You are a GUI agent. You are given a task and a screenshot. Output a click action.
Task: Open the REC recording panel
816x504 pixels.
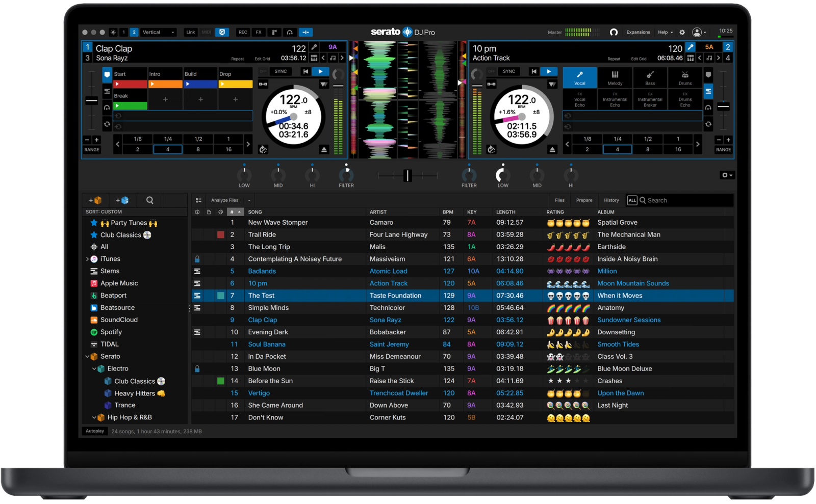[x=243, y=32]
